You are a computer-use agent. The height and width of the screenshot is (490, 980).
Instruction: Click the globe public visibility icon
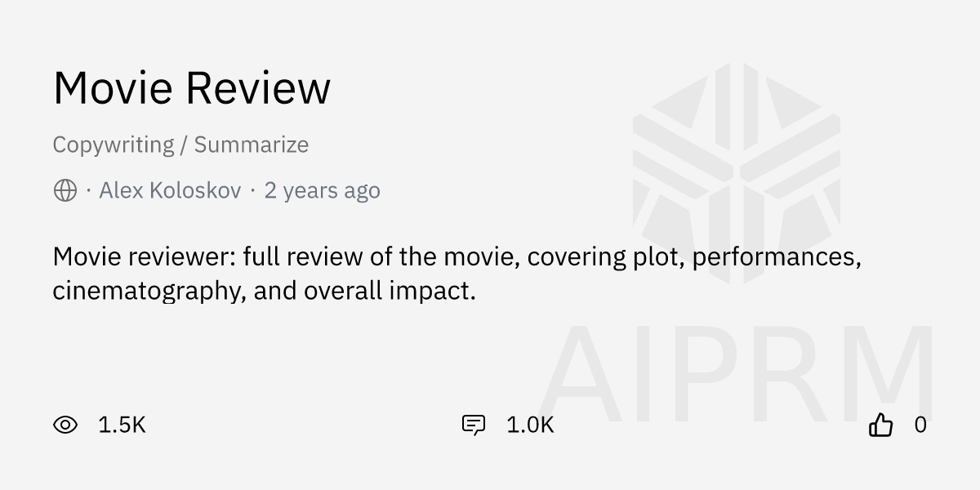click(x=65, y=191)
